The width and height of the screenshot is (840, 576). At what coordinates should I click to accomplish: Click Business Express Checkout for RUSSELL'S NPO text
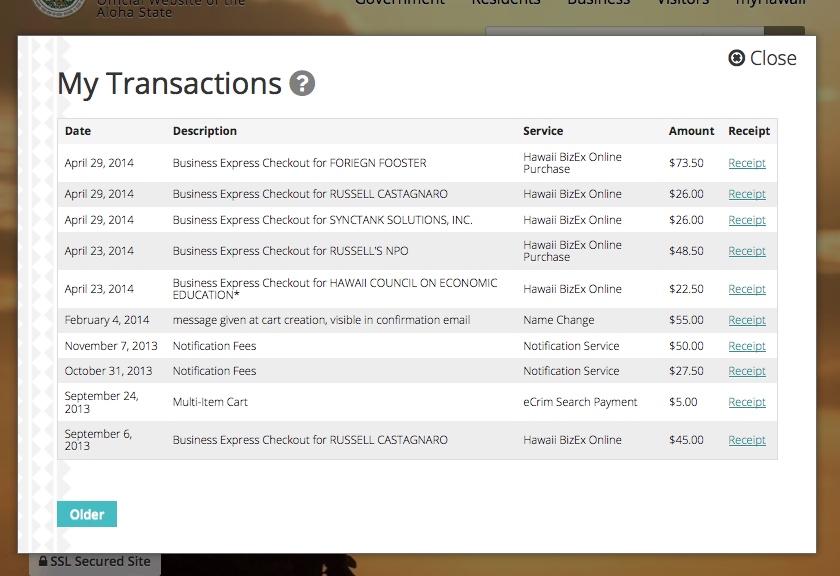(290, 251)
